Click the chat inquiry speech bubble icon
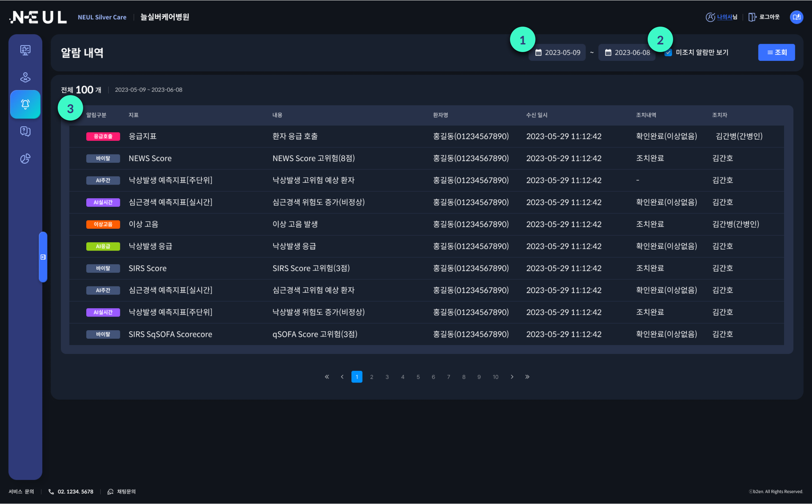The image size is (812, 504). coord(110,492)
